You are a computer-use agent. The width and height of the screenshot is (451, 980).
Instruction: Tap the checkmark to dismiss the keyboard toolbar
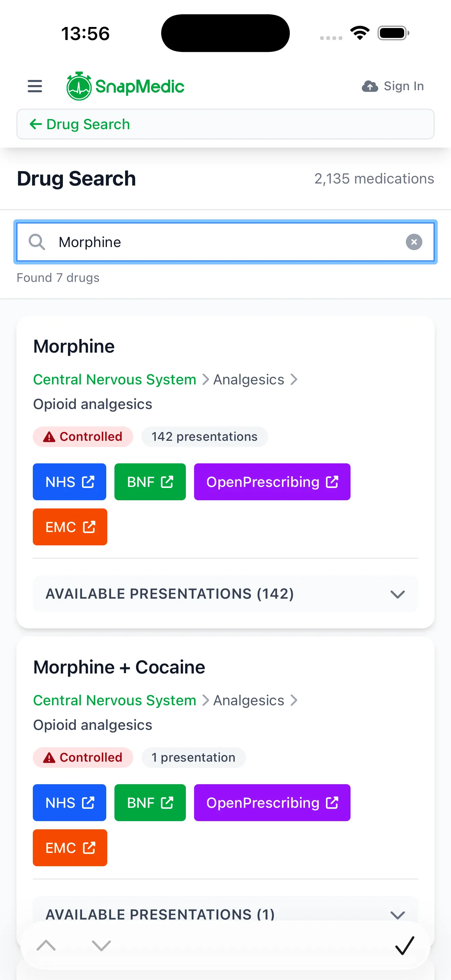tap(404, 947)
